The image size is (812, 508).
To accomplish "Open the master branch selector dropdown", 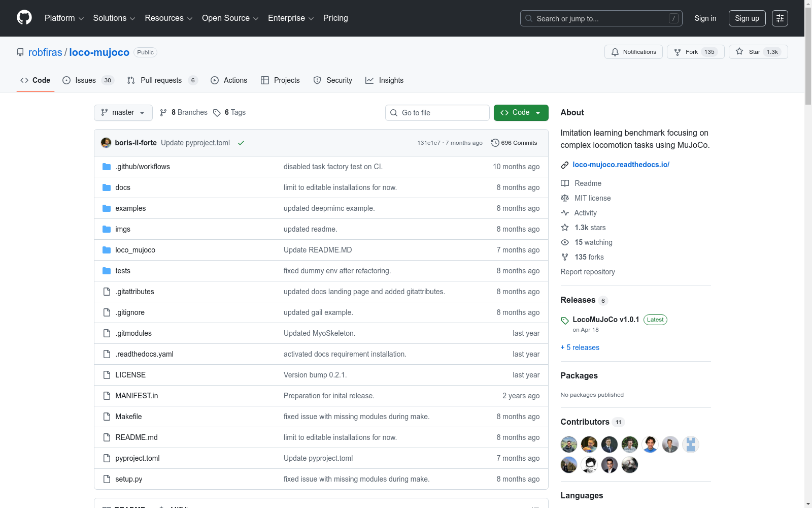I will click(x=123, y=113).
